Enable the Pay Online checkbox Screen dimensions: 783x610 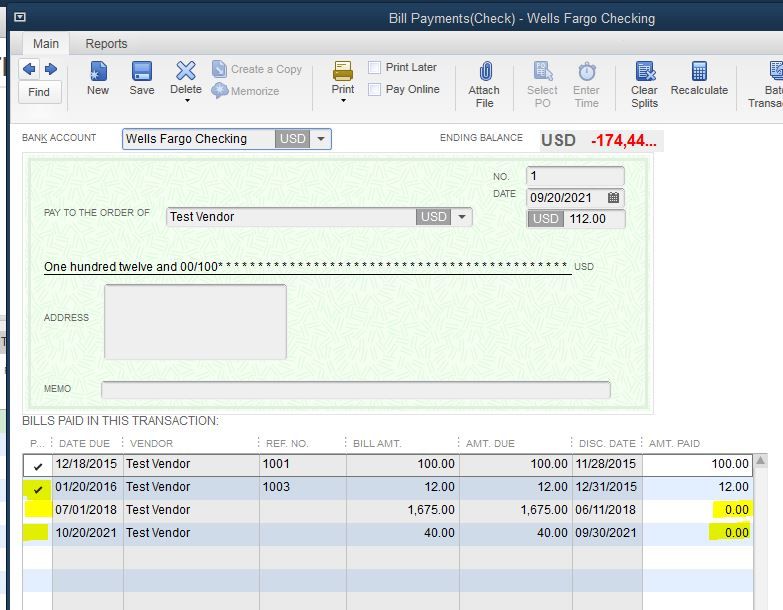tap(375, 90)
